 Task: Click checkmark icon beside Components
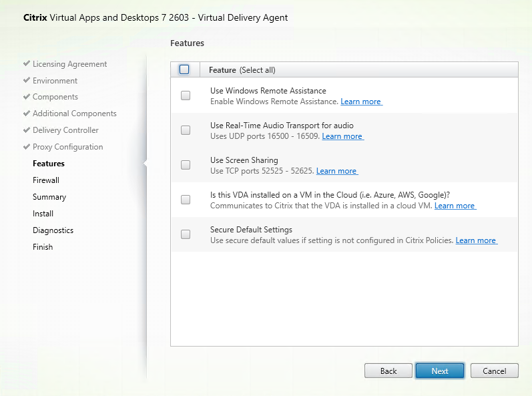pyautogui.click(x=27, y=97)
